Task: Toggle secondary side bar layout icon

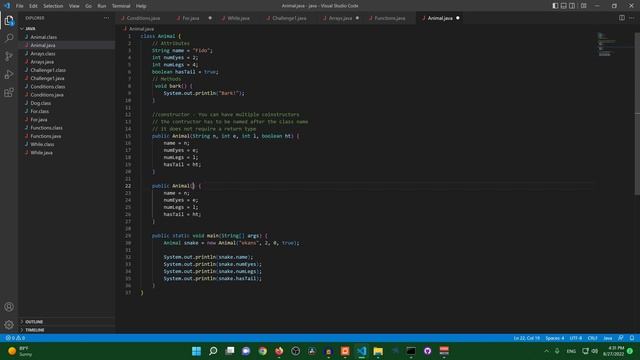Action: pos(572,6)
